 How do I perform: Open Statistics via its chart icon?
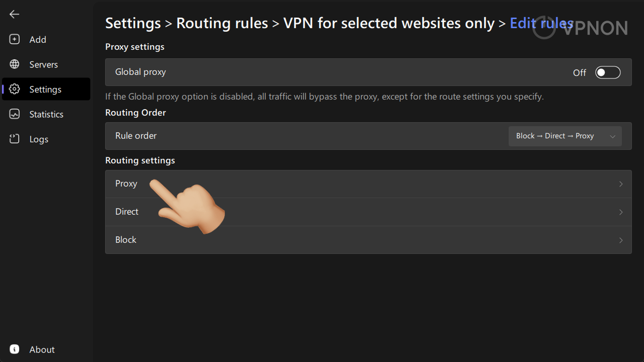click(14, 114)
